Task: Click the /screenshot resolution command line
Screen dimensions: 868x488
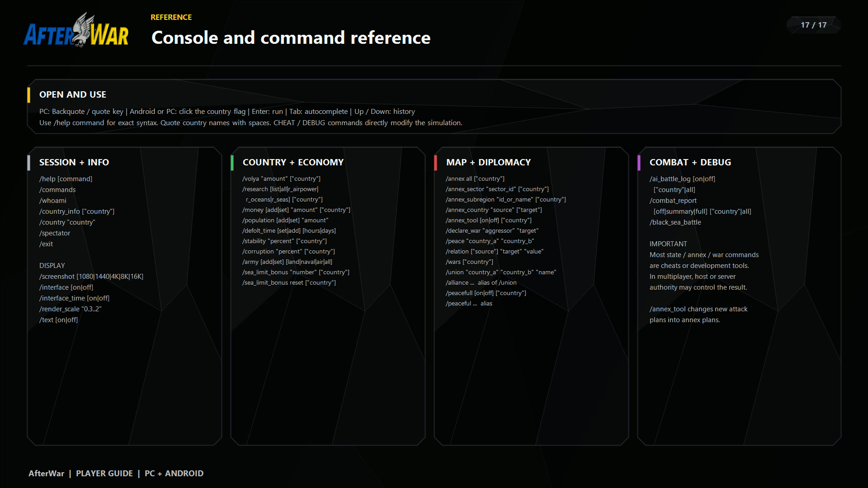Action: coord(91,277)
